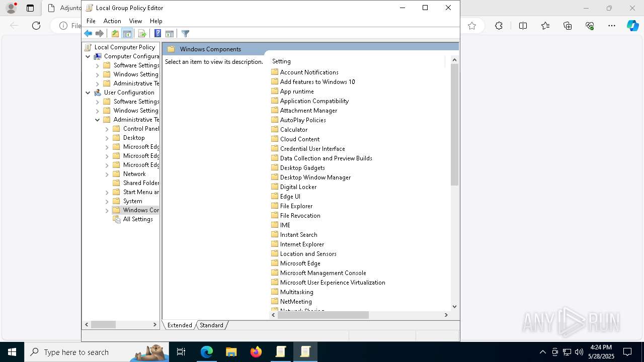Open the Action menu
Image resolution: width=644 pixels, height=362 pixels.
pos(112,21)
